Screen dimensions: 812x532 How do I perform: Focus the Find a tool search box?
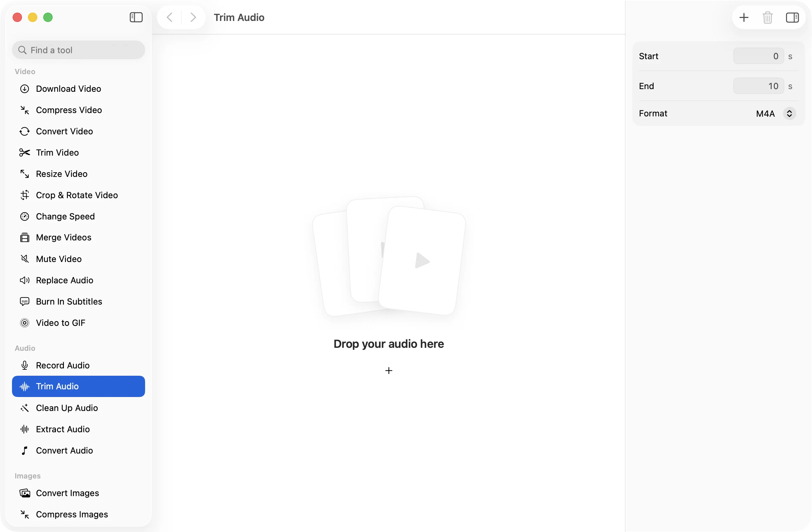pyautogui.click(x=79, y=50)
